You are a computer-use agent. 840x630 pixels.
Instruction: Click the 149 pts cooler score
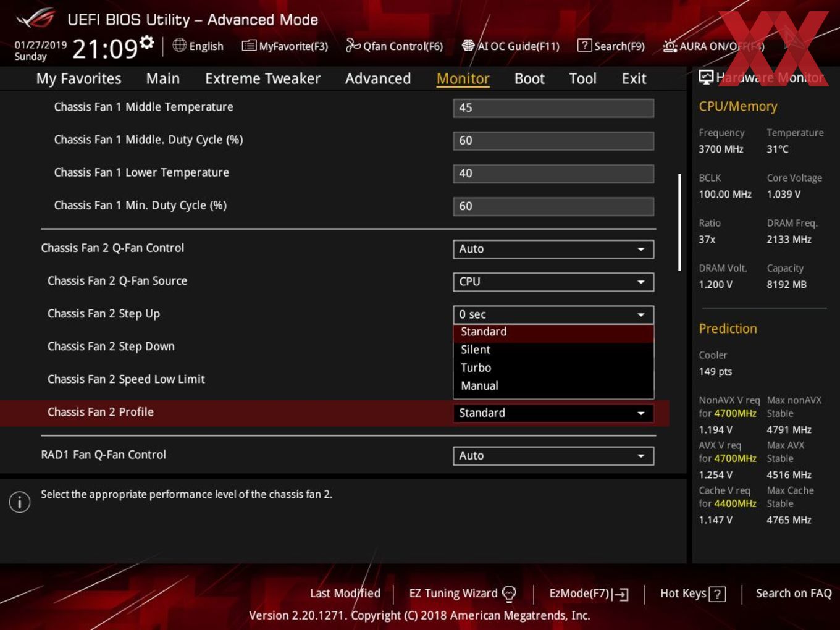tap(715, 371)
